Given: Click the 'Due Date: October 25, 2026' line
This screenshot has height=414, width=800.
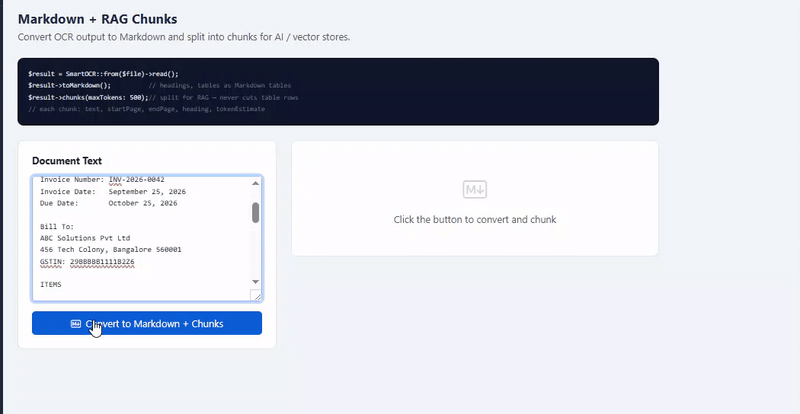Looking at the screenshot, I should point(109,203).
